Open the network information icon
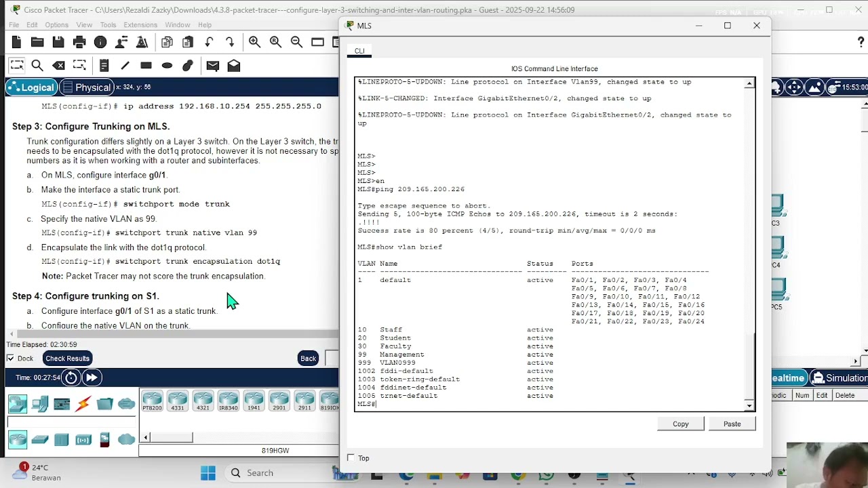The image size is (868, 488). [x=100, y=42]
